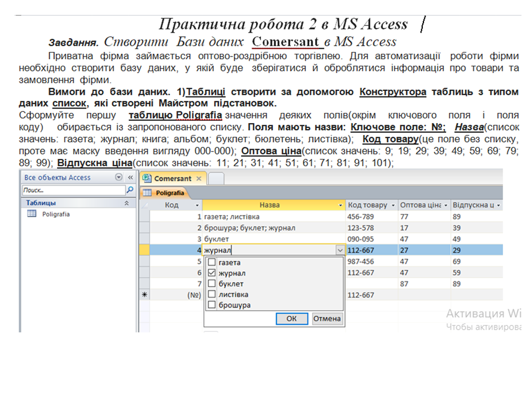Check the буклет checkbox
The width and height of the screenshot is (532, 399).
212,283
